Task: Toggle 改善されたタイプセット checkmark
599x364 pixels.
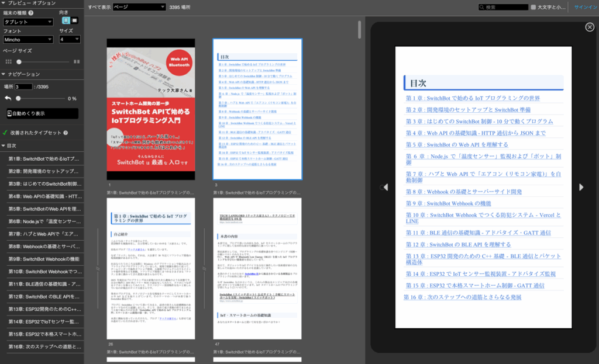Action: pos(5,133)
